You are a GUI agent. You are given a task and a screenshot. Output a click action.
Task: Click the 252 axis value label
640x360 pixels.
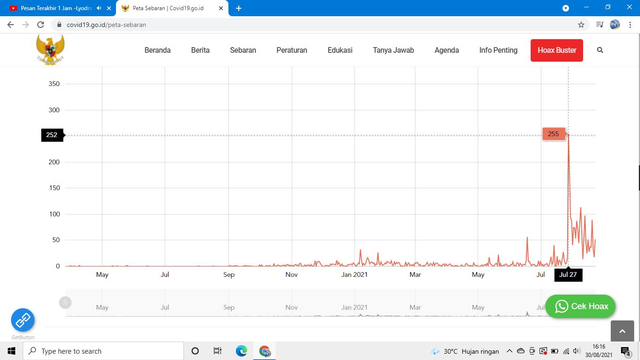(52, 135)
